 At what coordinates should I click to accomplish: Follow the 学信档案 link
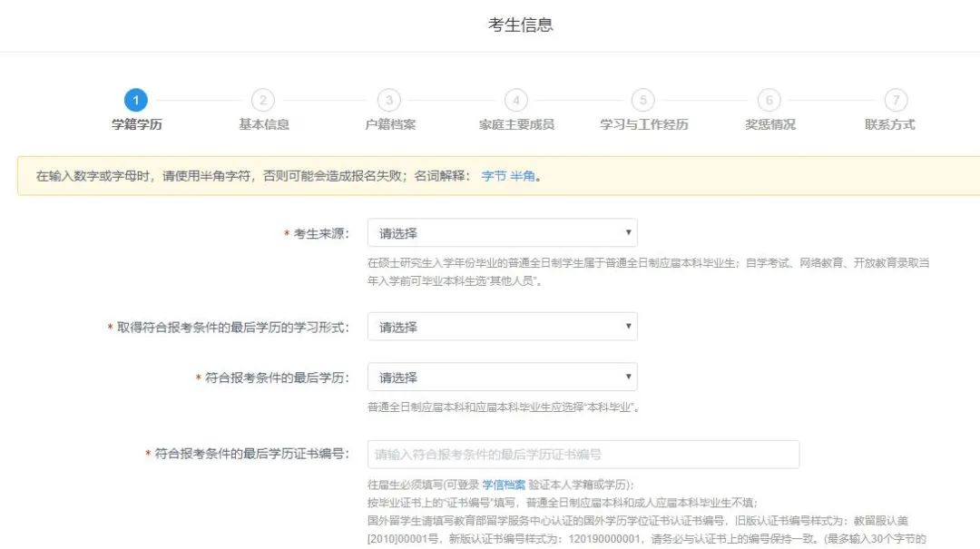click(x=504, y=485)
